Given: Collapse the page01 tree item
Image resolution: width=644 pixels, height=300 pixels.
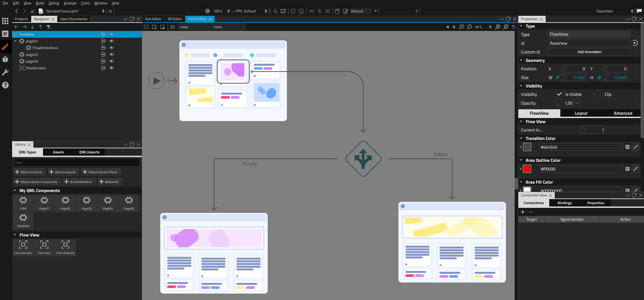Looking at the screenshot, I should click(x=15, y=41).
